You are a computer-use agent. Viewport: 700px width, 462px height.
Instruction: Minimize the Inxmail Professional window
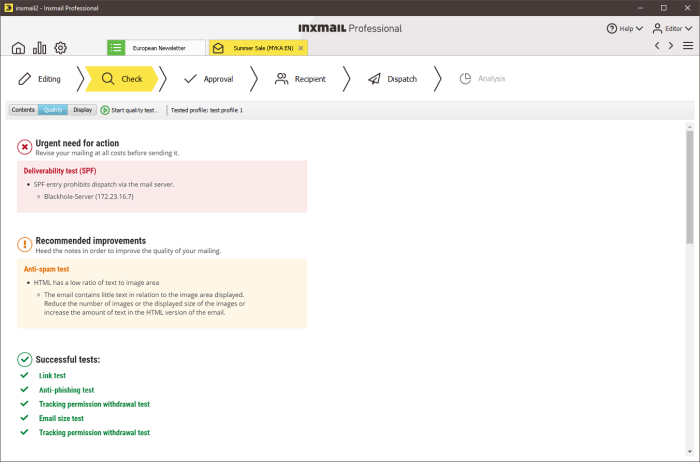coord(640,8)
